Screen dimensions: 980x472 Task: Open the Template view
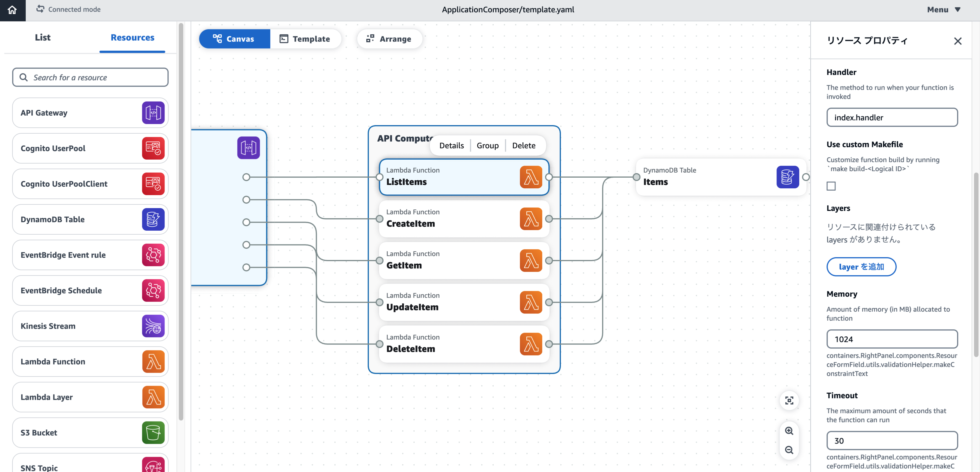point(305,39)
